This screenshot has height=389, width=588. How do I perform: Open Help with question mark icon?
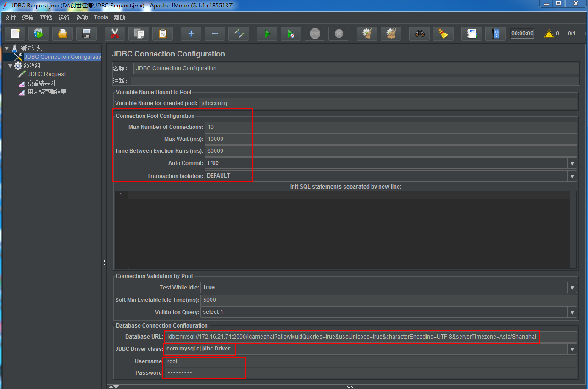point(496,33)
